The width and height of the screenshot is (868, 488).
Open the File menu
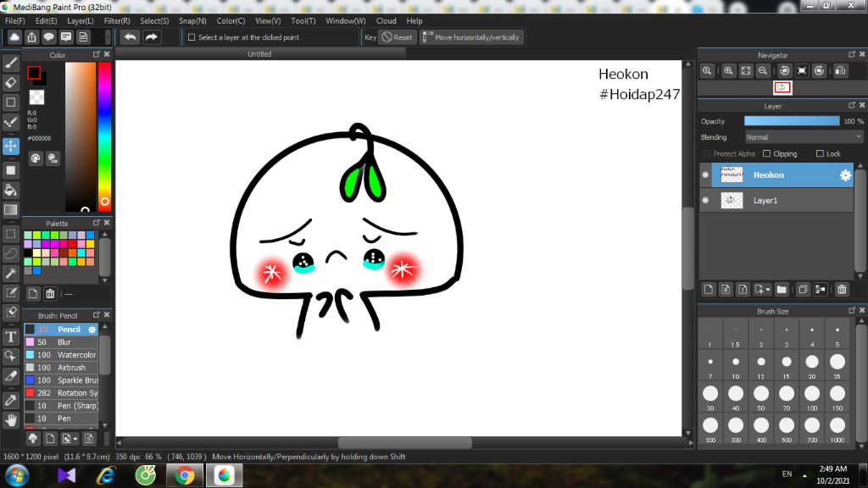(15, 21)
